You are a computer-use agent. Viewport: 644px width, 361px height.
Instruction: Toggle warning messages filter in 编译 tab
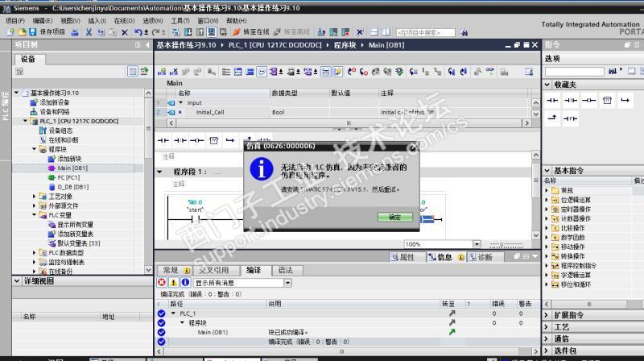click(x=174, y=283)
